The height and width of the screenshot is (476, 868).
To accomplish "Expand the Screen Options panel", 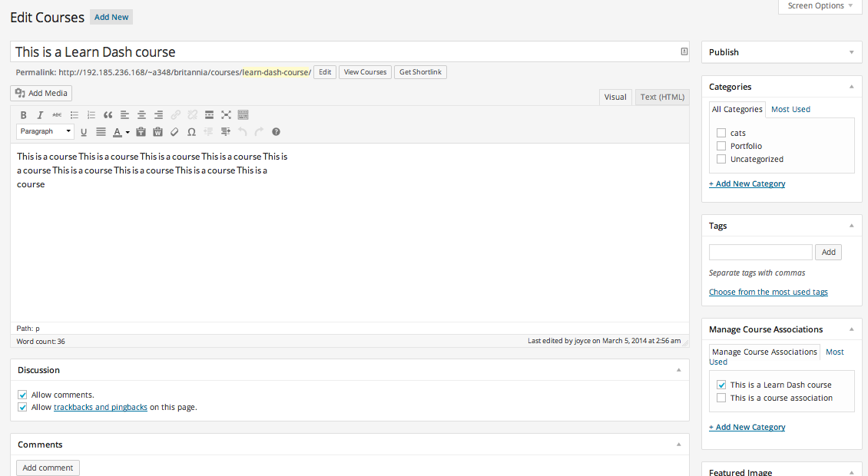I will [820, 6].
